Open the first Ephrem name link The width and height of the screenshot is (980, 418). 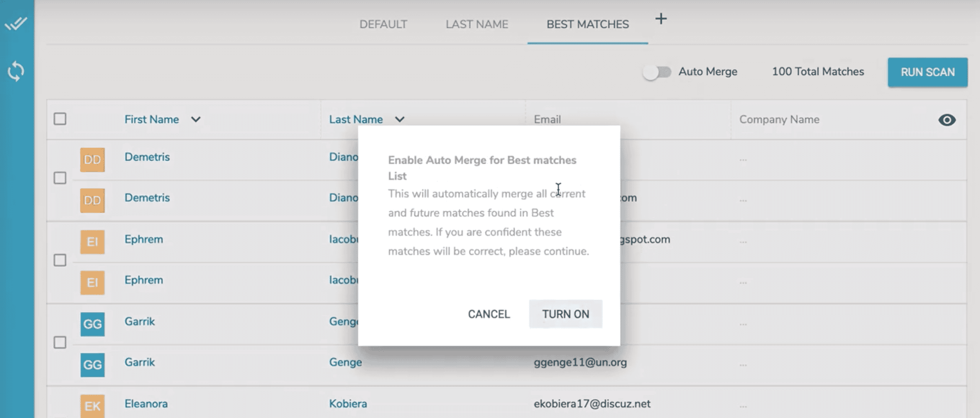tap(144, 239)
